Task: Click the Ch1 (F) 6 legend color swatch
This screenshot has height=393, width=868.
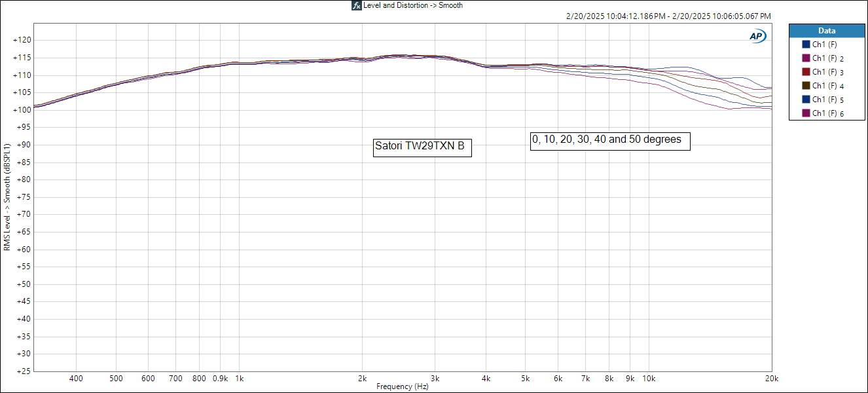Action: (806, 113)
